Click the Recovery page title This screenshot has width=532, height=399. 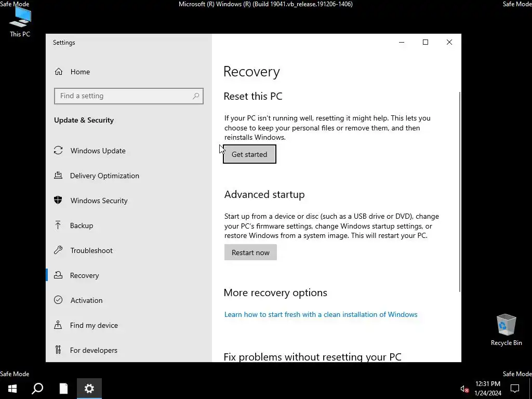pos(251,72)
